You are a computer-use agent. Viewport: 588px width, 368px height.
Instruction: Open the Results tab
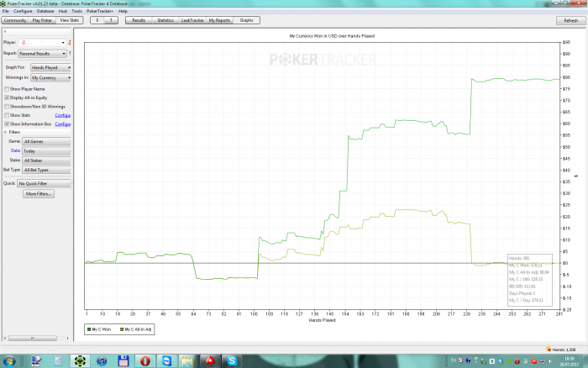click(x=139, y=20)
